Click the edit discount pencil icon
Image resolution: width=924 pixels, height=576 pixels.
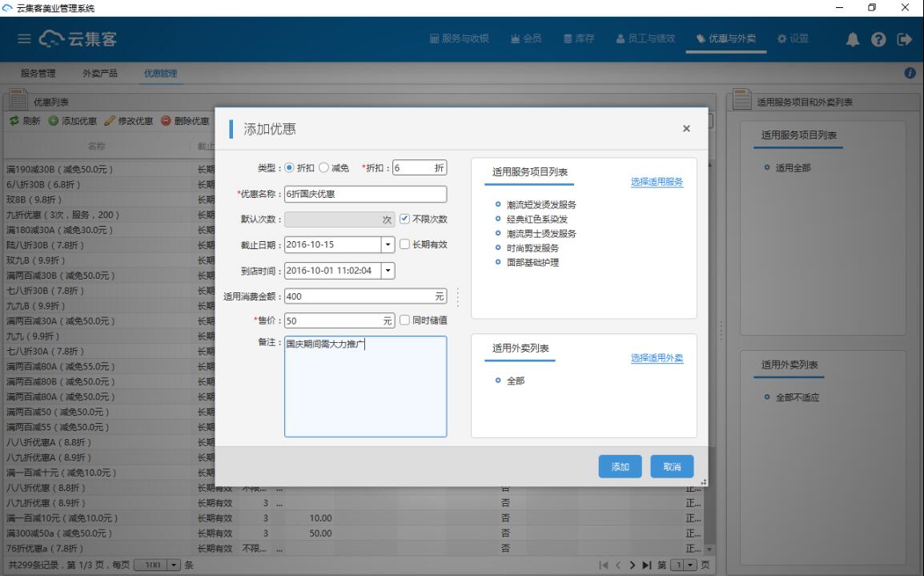point(110,120)
